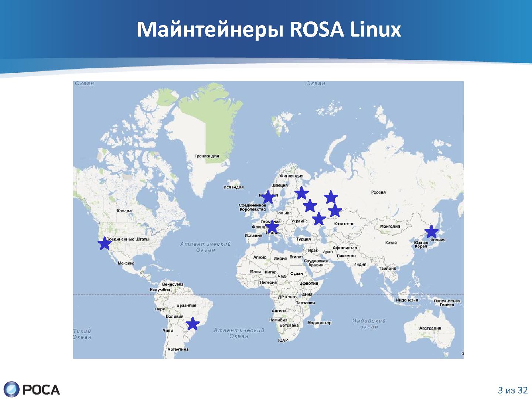Click the 'Швеция' map label
The image size is (532, 399).
click(279, 185)
